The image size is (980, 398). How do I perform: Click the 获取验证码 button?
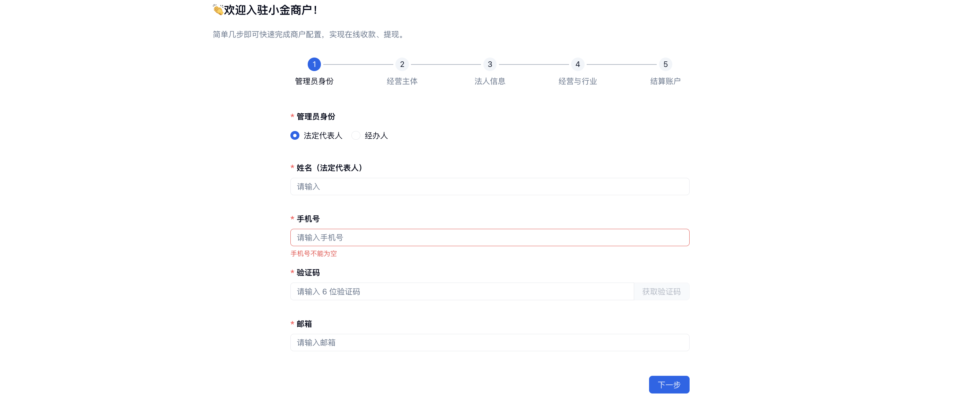coord(662,292)
